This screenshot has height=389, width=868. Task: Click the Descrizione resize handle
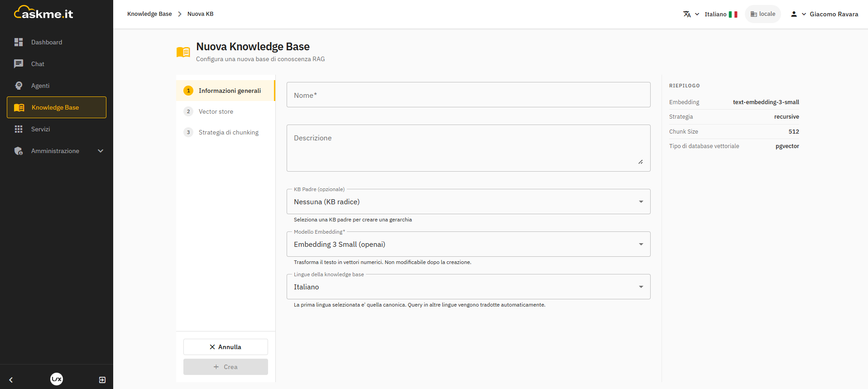click(x=641, y=162)
